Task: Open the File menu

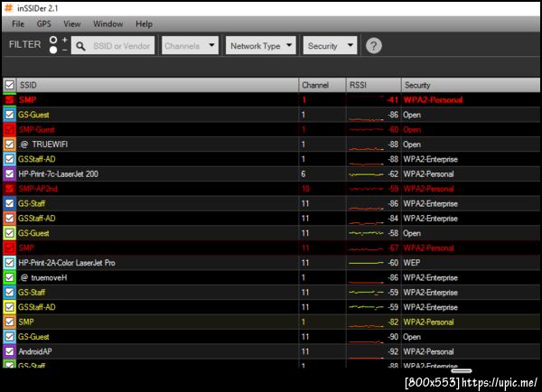Action: coord(18,23)
